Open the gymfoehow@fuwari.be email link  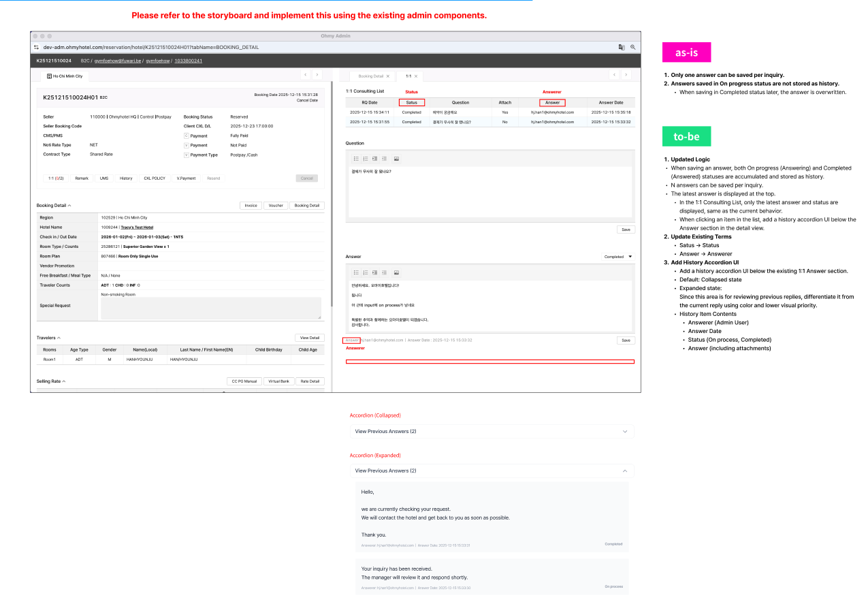click(118, 61)
